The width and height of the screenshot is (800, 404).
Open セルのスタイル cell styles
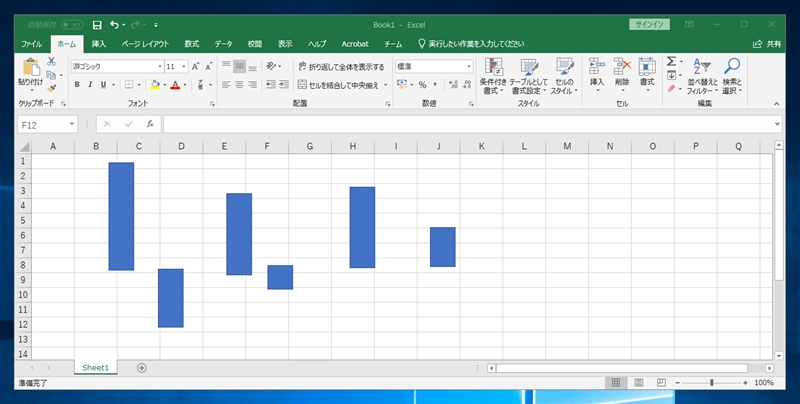(x=565, y=75)
